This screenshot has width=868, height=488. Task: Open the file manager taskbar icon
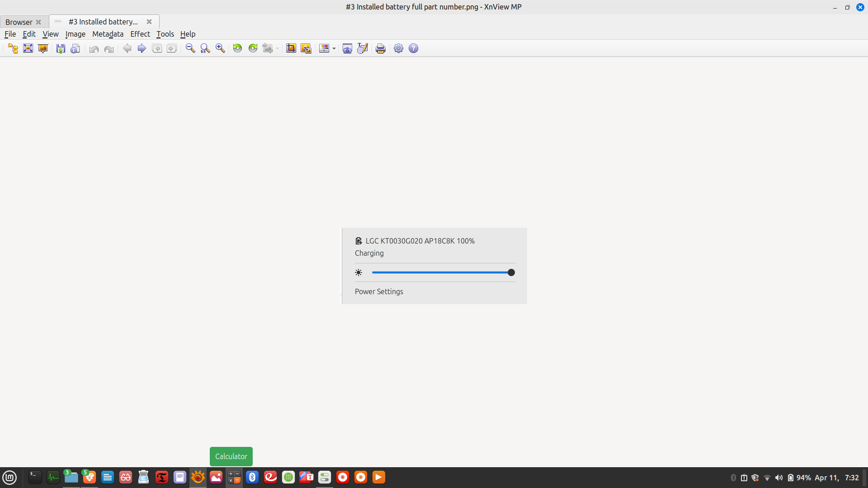pyautogui.click(x=71, y=477)
